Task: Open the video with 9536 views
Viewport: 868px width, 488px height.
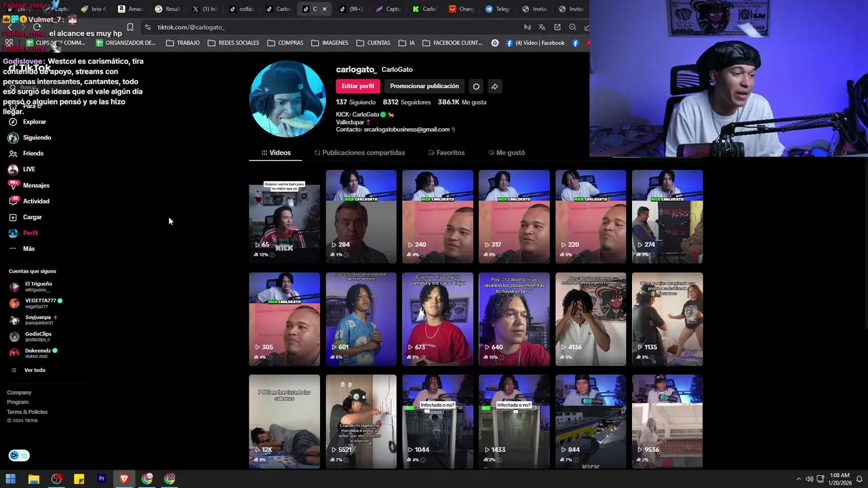Action: coord(667,422)
